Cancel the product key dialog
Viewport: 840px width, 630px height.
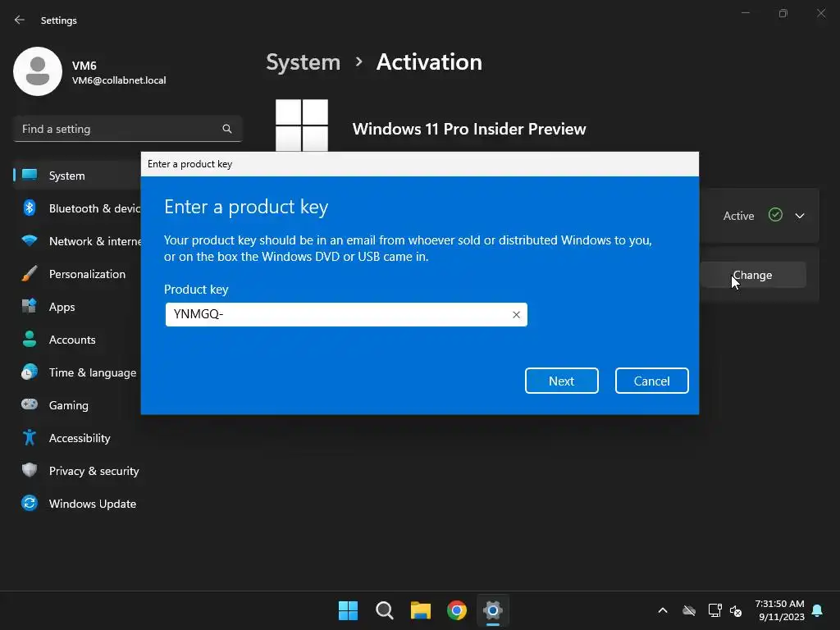(651, 381)
